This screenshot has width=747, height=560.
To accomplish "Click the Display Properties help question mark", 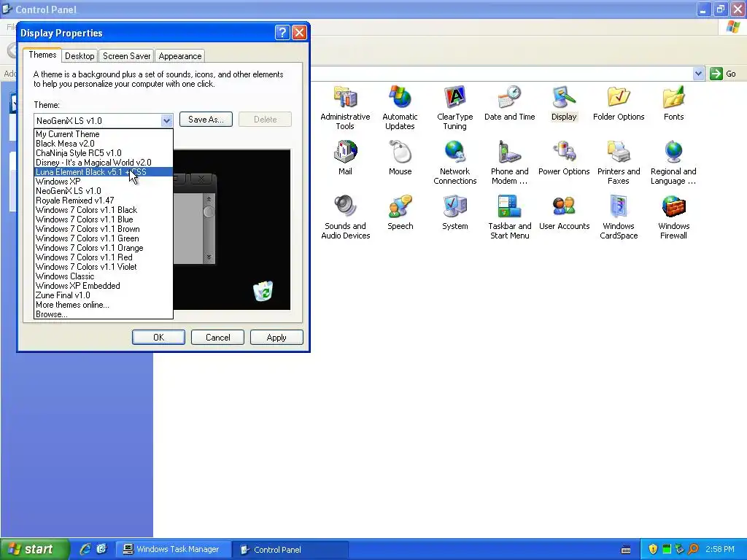I will (282, 32).
